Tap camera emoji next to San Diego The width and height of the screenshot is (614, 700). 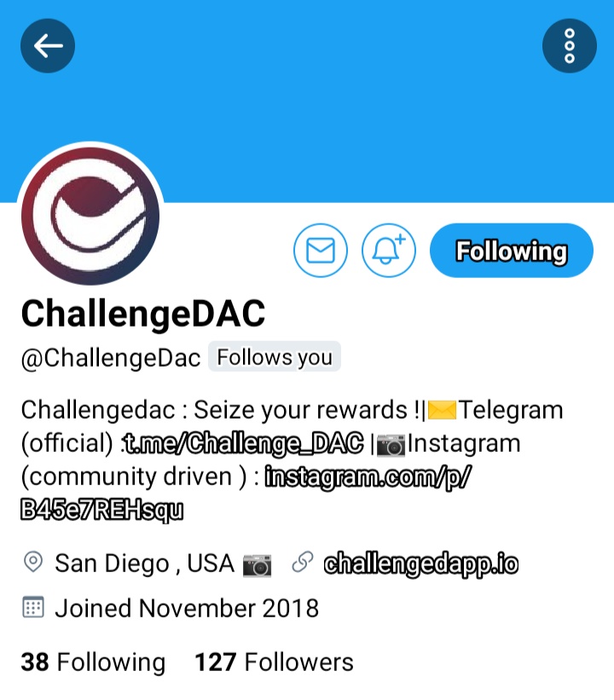click(x=258, y=565)
